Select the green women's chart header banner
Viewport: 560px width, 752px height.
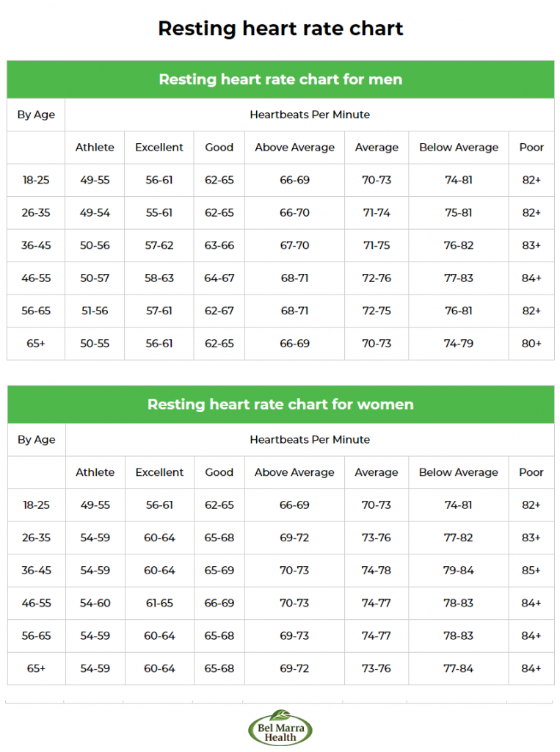pyautogui.click(x=280, y=405)
